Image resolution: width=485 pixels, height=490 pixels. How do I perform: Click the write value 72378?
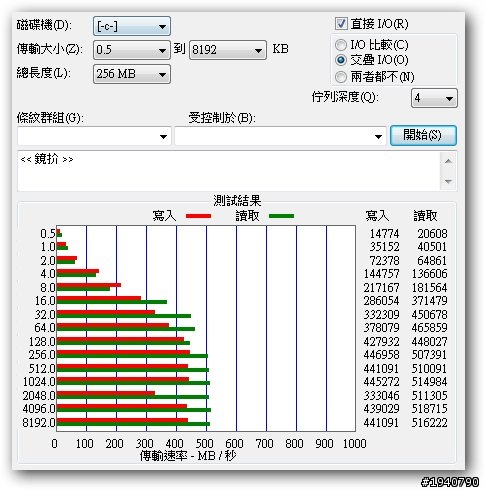pos(384,261)
